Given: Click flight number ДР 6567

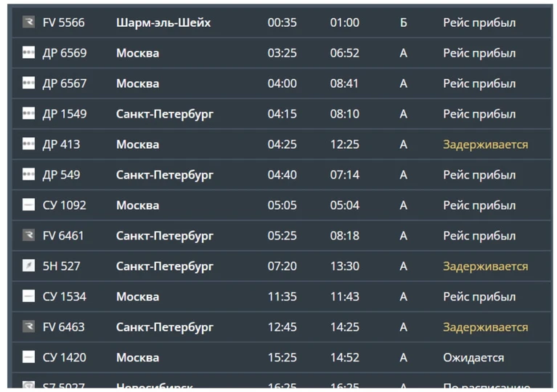Looking at the screenshot, I should tap(65, 83).
